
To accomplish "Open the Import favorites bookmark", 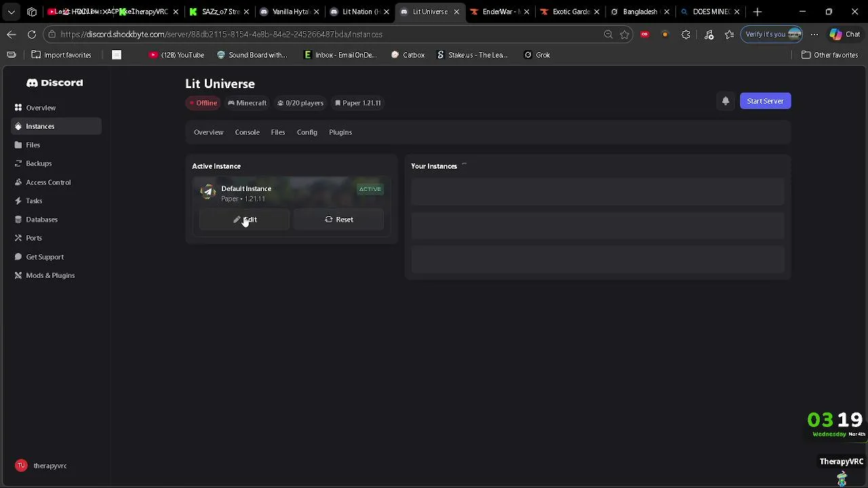I will click(x=61, y=55).
